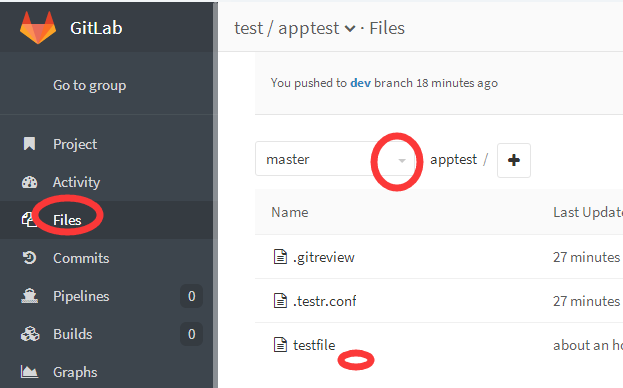The width and height of the screenshot is (623, 388).
Task: Click the GitLab title text
Action: (96, 28)
